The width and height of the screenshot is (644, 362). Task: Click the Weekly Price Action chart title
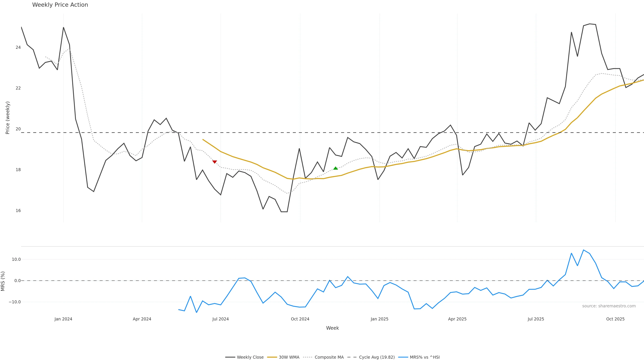pyautogui.click(x=60, y=5)
